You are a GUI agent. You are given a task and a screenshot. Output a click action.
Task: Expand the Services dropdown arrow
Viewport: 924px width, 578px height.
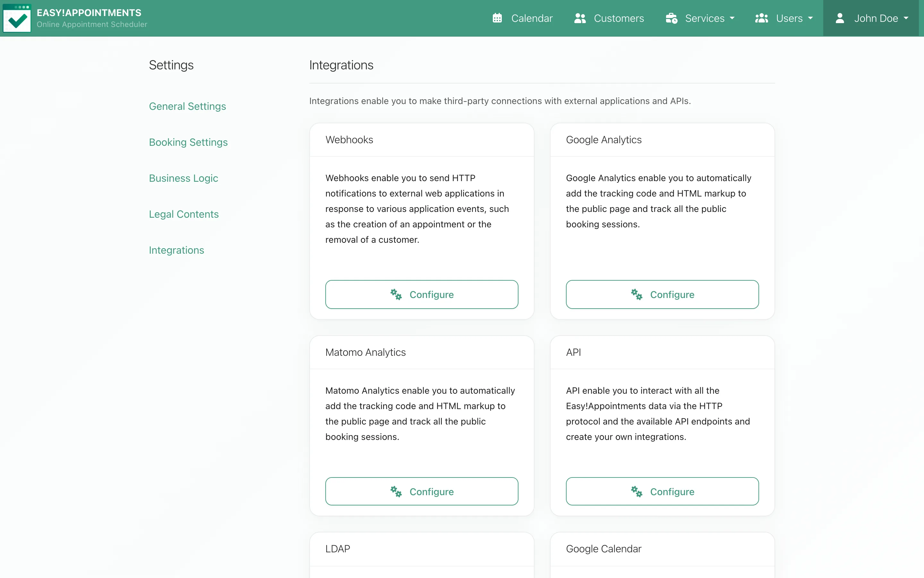pos(732,18)
